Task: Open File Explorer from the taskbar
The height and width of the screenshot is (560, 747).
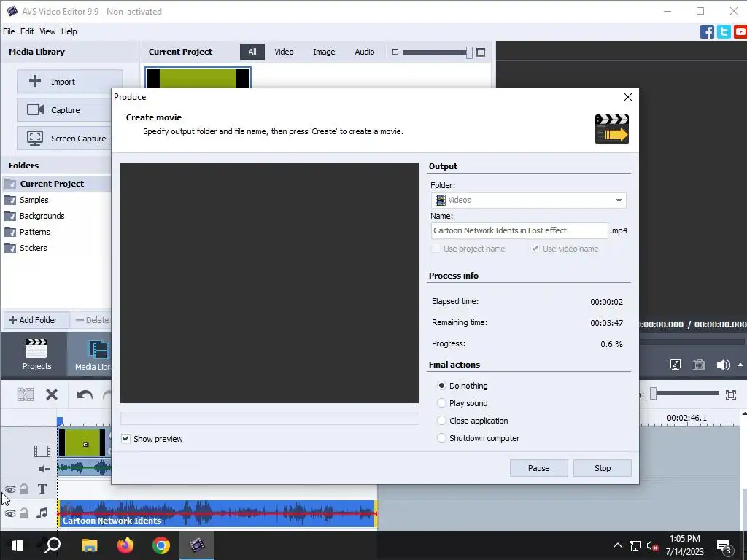Action: [90, 545]
